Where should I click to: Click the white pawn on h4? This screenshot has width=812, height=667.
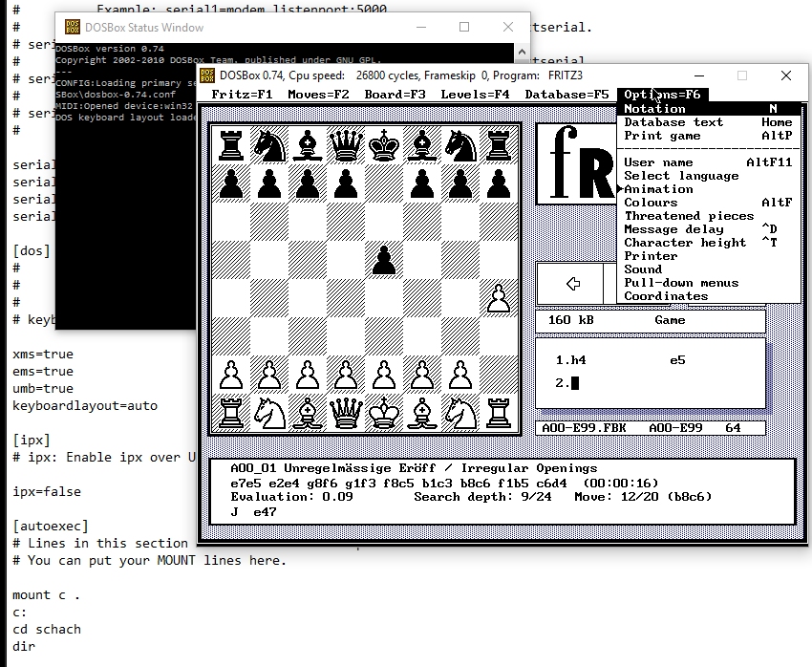coord(498,298)
